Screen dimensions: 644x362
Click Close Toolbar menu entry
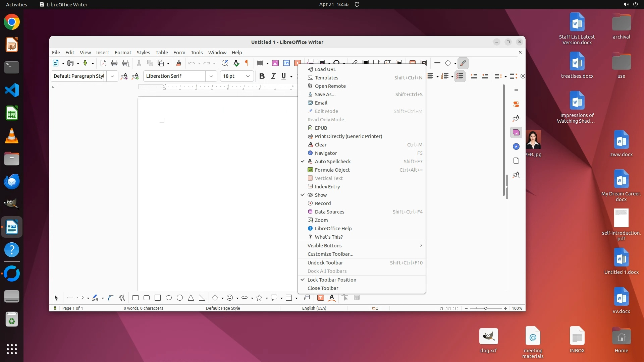[323, 288]
